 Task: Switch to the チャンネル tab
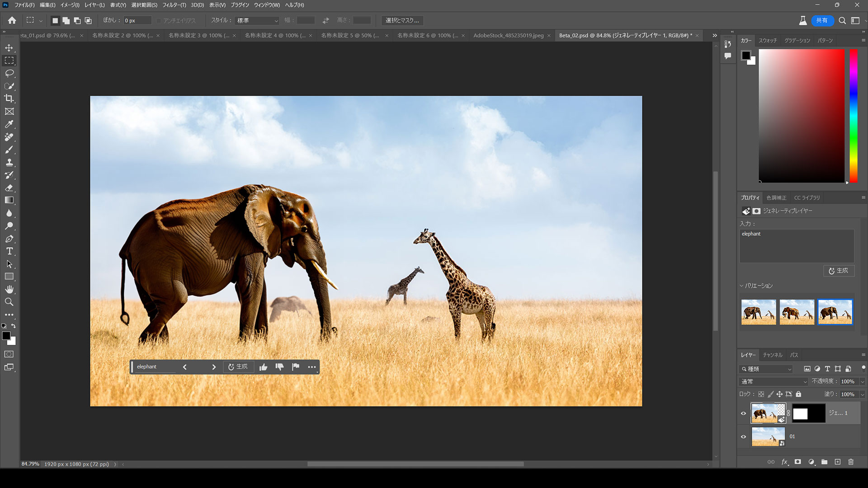(772, 355)
